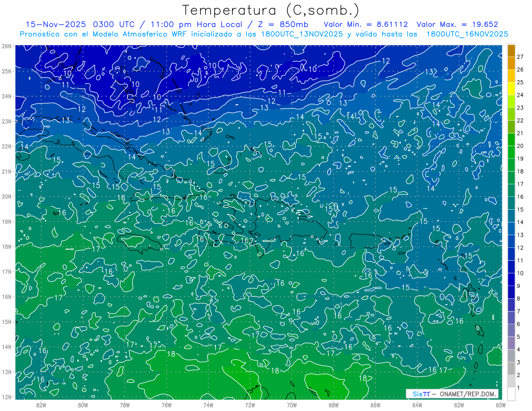Click the color bar label 8
Image resolution: width=532 pixels, height=411 pixels.
point(519,299)
